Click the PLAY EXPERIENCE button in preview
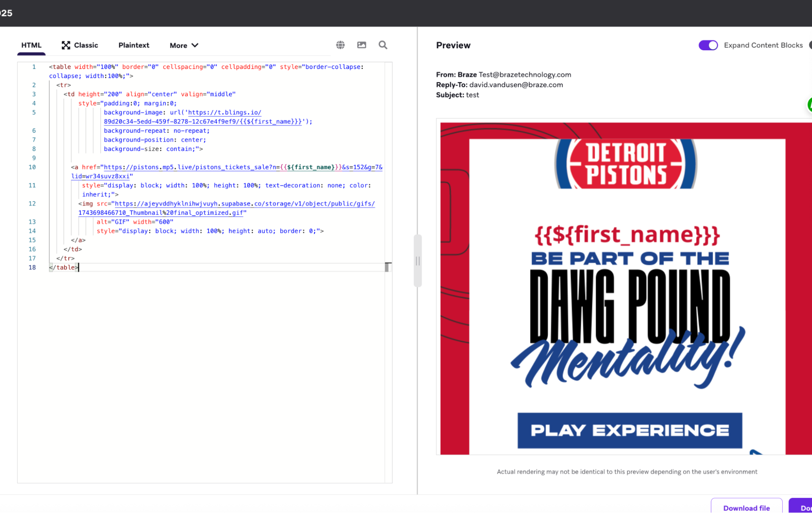The height and width of the screenshot is (513, 812). coord(630,430)
